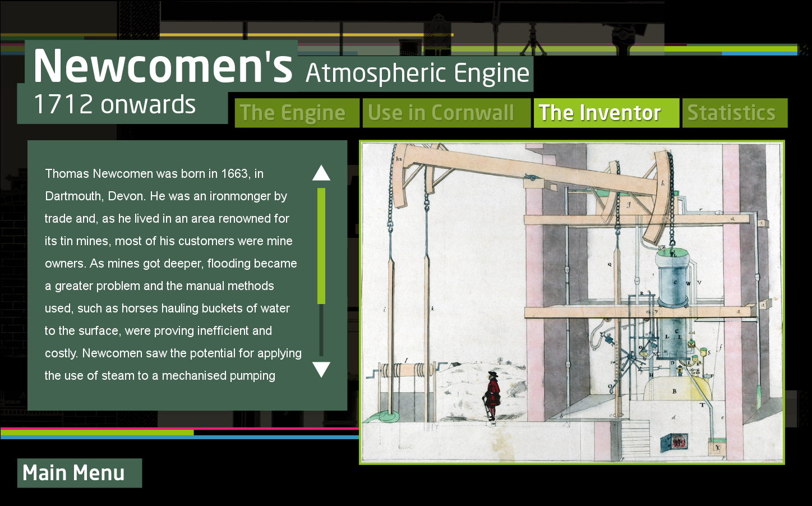Open The Engine tab
Viewport: 812px width, 506px height.
click(297, 113)
